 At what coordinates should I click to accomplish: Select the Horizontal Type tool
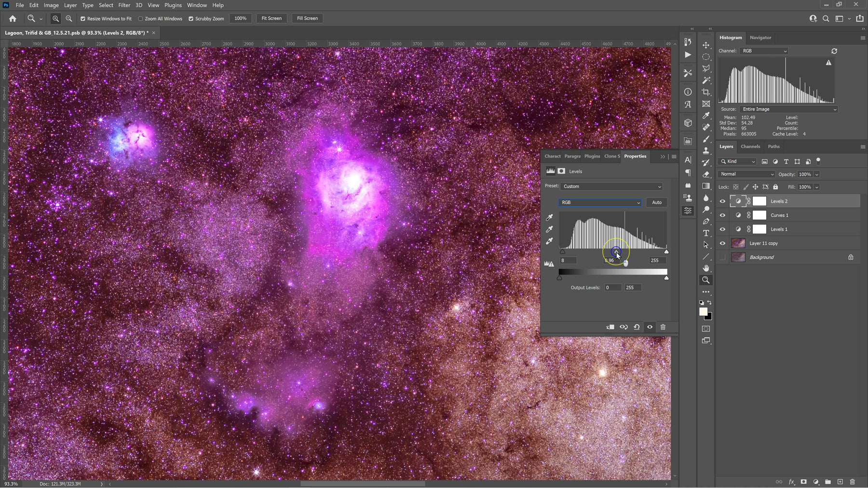(706, 233)
